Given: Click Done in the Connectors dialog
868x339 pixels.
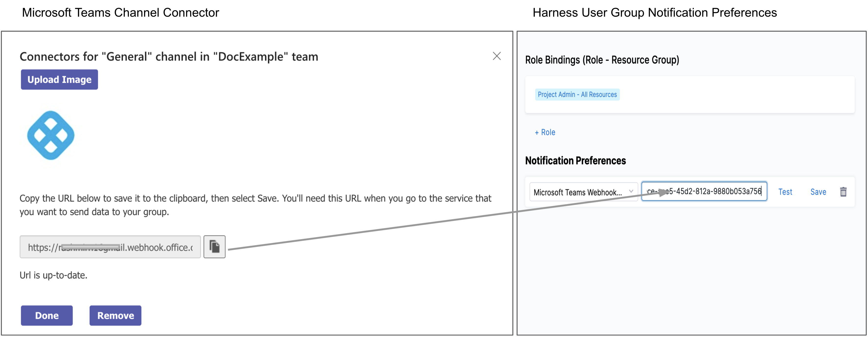Looking at the screenshot, I should (x=47, y=315).
